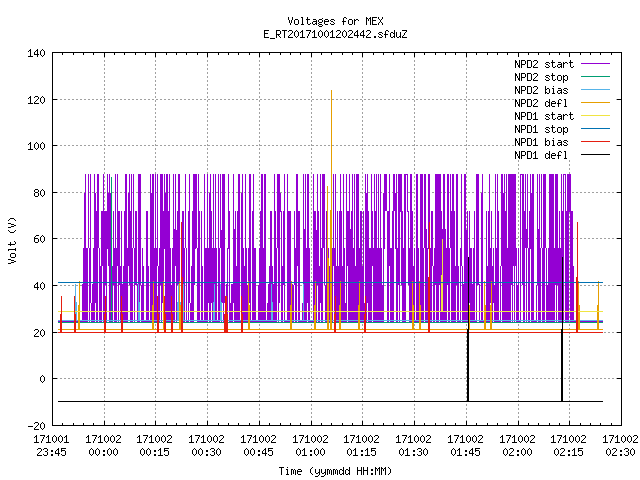
Task: Click the x-axis label 171002 01:45
Action: (x=465, y=446)
